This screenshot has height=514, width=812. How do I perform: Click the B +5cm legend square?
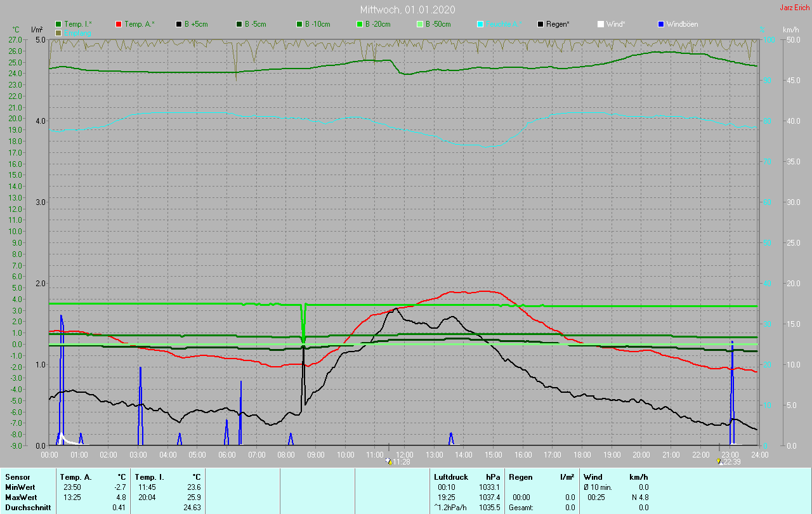(180, 24)
